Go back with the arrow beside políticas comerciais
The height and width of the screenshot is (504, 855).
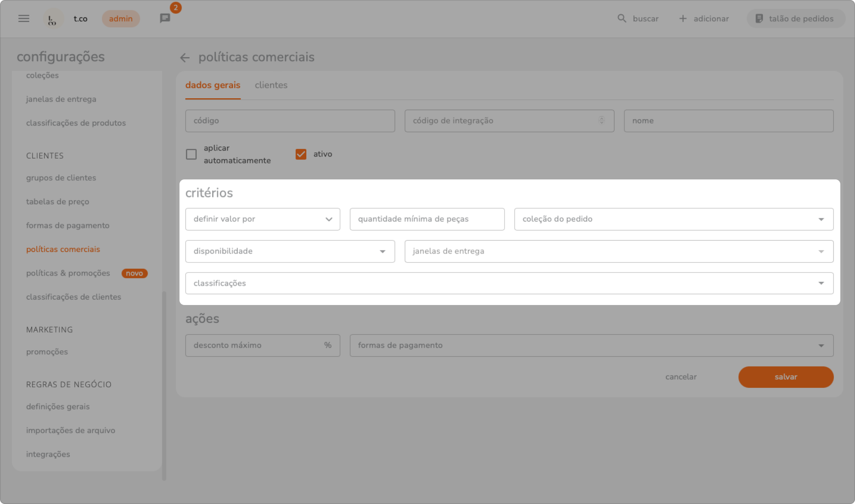coord(185,58)
